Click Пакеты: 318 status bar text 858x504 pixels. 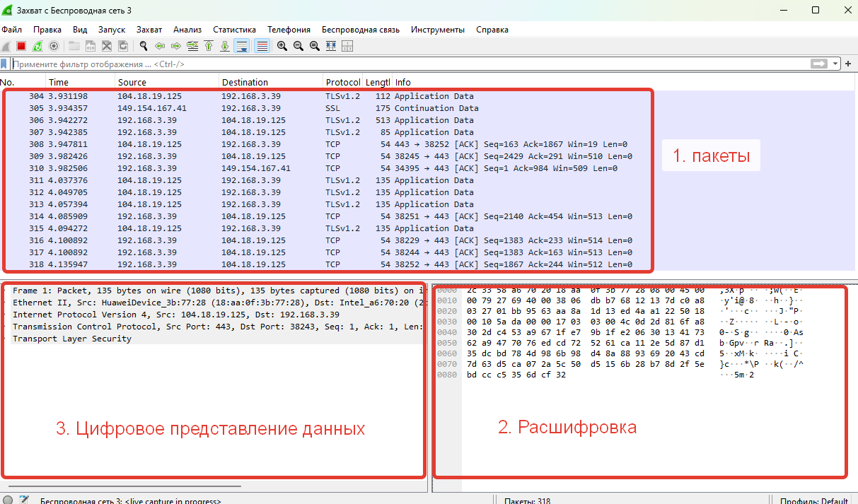(528, 501)
